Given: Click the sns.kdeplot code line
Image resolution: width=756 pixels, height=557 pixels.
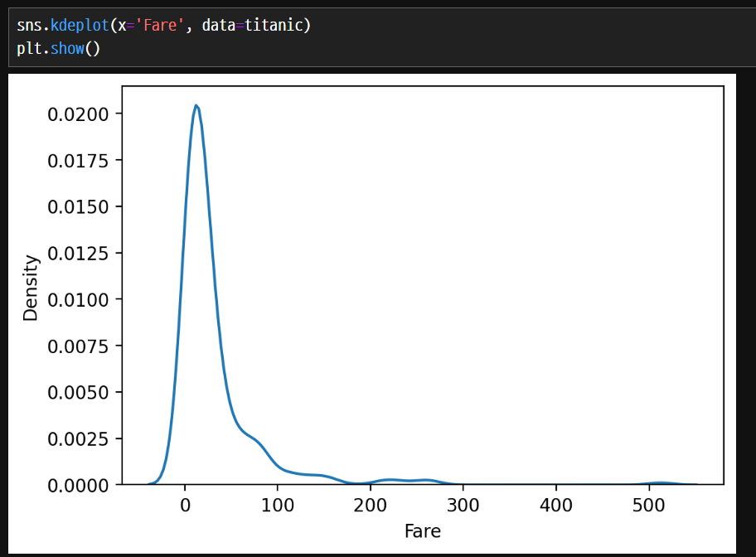Looking at the screenshot, I should 164,25.
